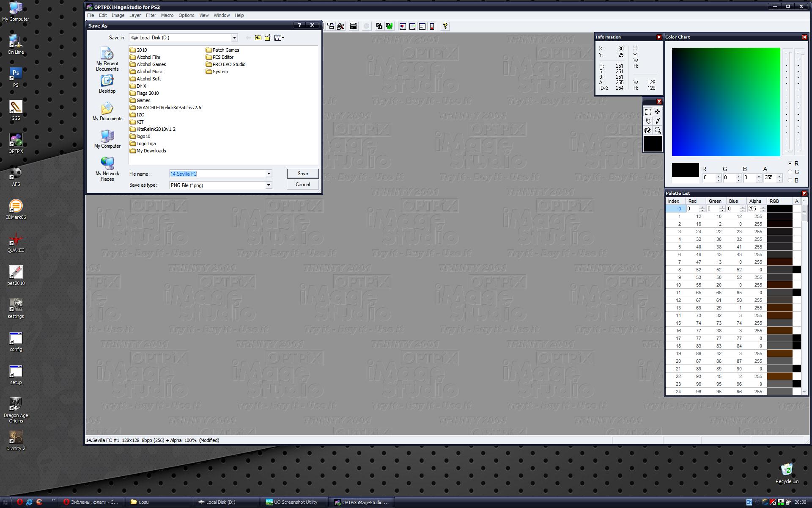The height and width of the screenshot is (508, 812).
Task: Open My Computer in Save As places bar
Action: point(107,139)
